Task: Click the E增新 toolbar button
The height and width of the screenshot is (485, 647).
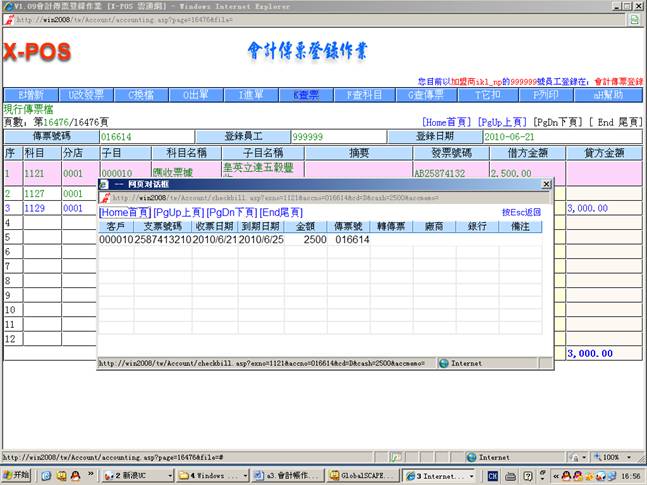Action: point(31,95)
